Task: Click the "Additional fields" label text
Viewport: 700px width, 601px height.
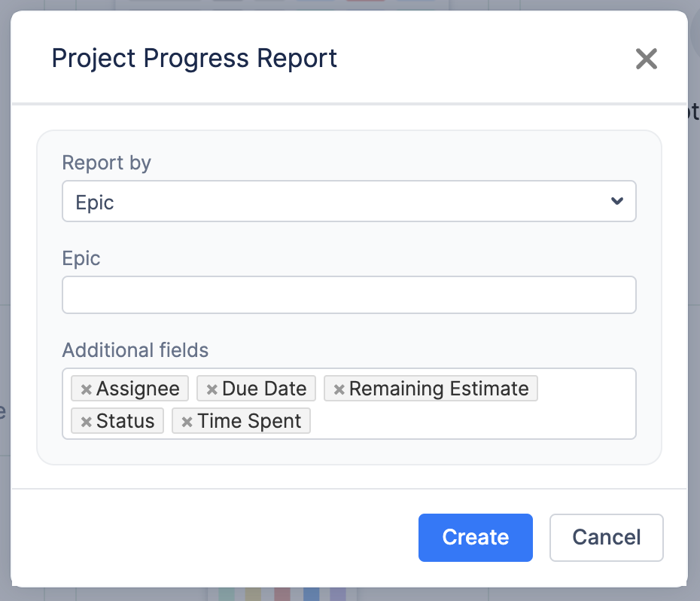Action: click(x=135, y=350)
